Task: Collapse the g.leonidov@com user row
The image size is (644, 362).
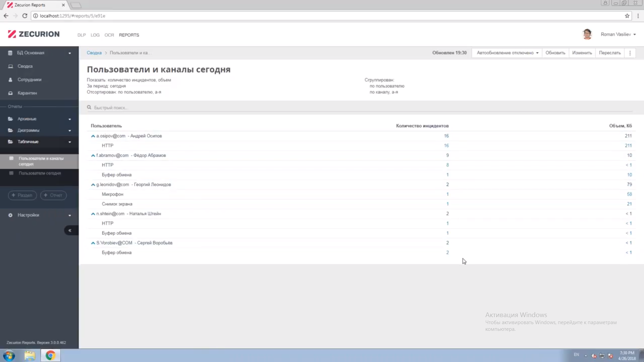Action: tap(93, 185)
